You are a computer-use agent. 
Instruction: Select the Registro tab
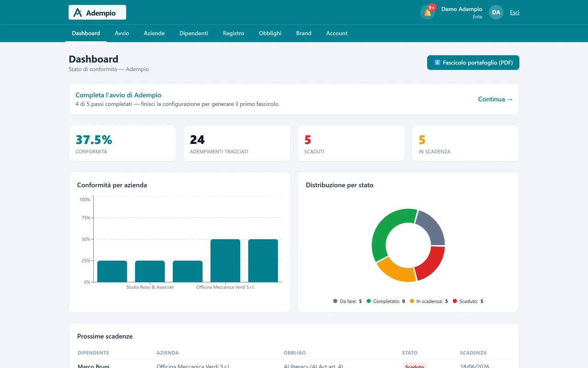pos(234,33)
